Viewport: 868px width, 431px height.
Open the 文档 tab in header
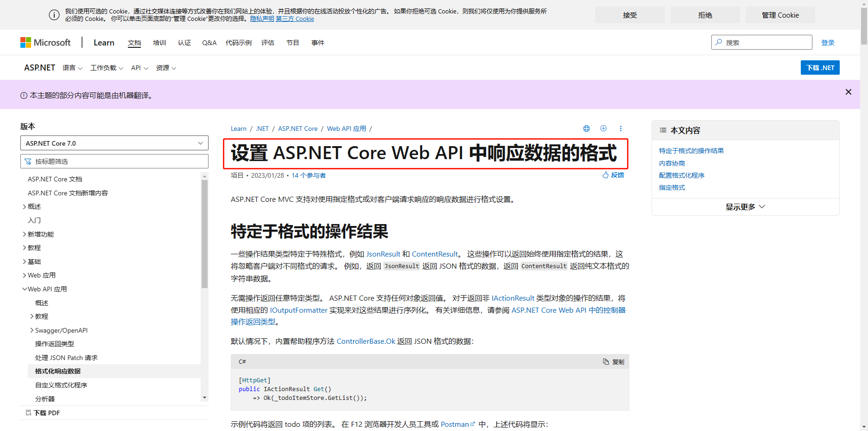(x=134, y=43)
